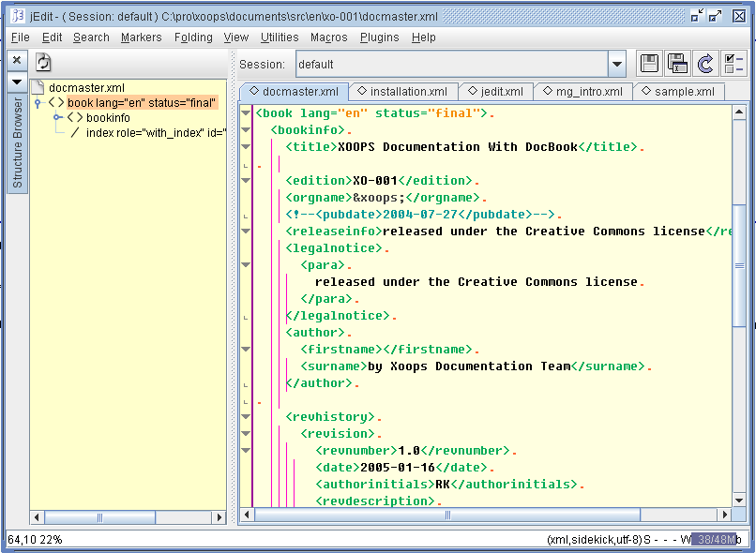The width and height of the screenshot is (756, 553).
Task: Collapse the book lang="en" tree node
Action: coord(38,102)
